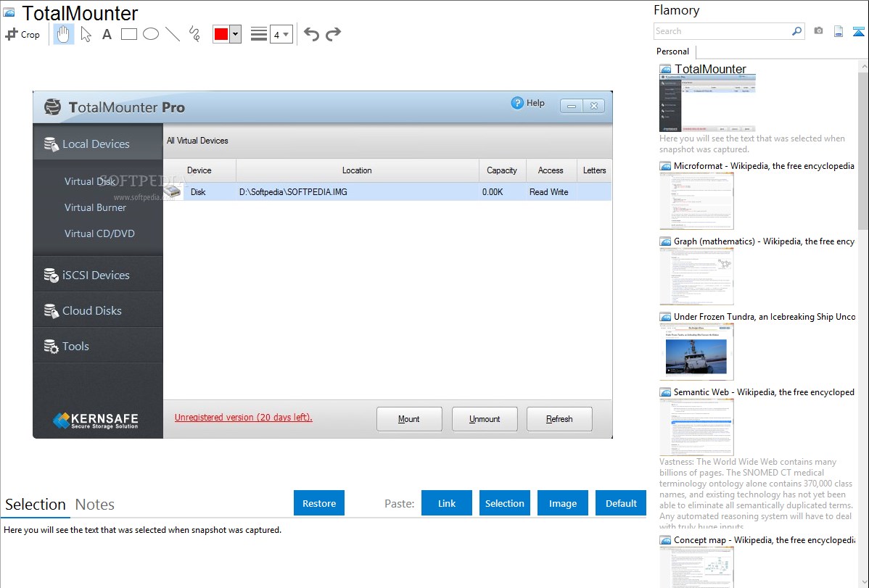
Task: Pick the rectangle drawing tool
Action: pos(128,34)
